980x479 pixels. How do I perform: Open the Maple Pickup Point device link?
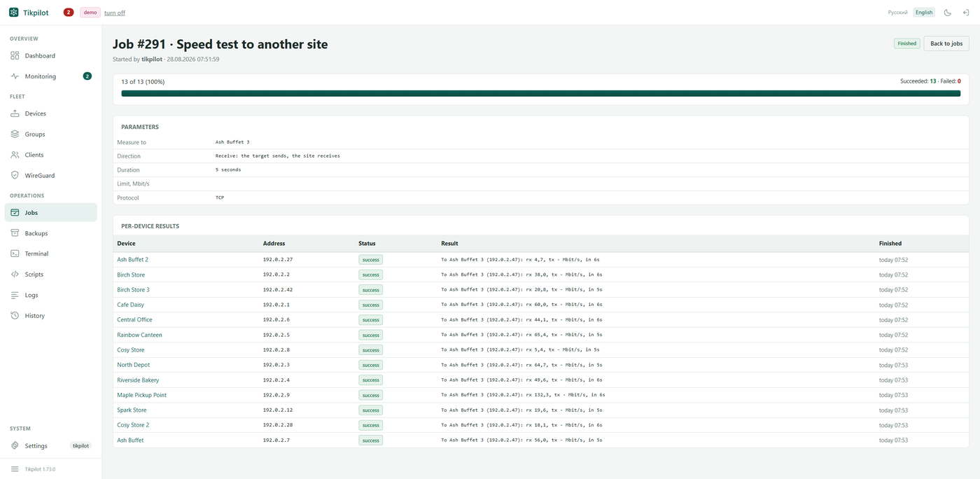tap(141, 395)
